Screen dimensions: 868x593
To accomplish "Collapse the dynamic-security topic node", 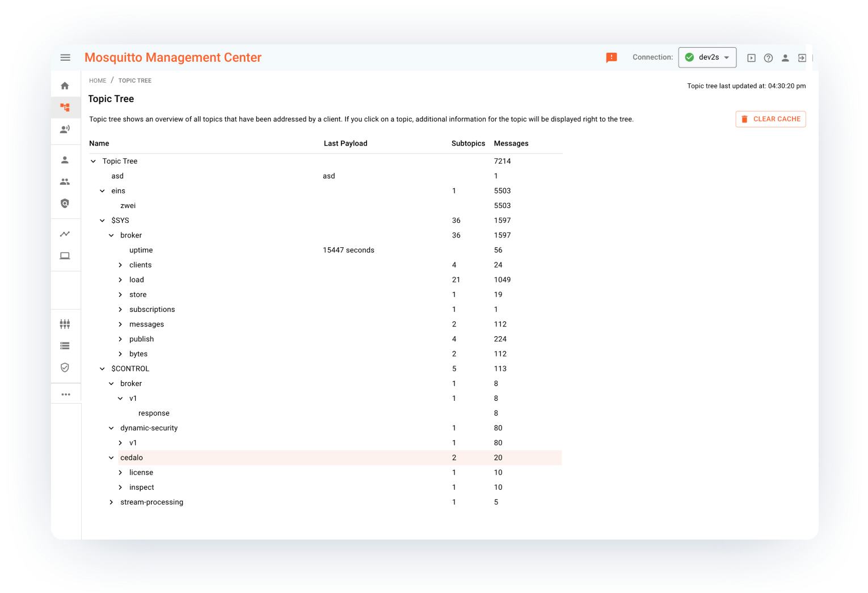I will (111, 427).
